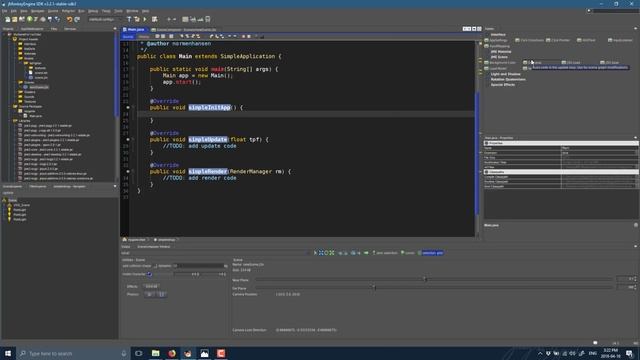The image size is (640, 360).
Task: Click the Undo arrow in the toolbar
Action: (x=69, y=19)
